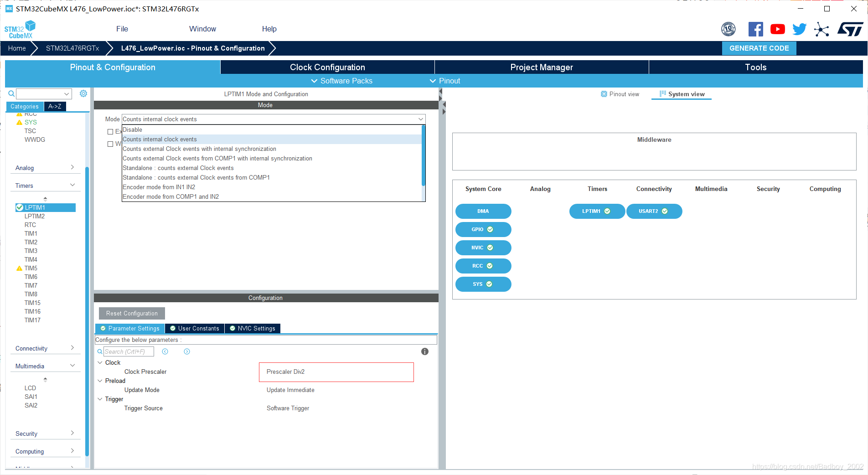Image resolution: width=868 pixels, height=475 pixels.
Task: Collapse the Clock parameter group
Action: (100, 362)
